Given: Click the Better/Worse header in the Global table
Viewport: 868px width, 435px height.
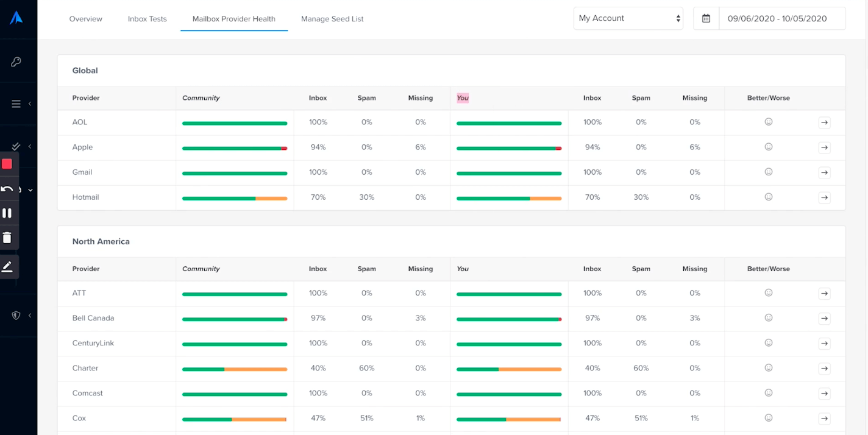Looking at the screenshot, I should [769, 98].
